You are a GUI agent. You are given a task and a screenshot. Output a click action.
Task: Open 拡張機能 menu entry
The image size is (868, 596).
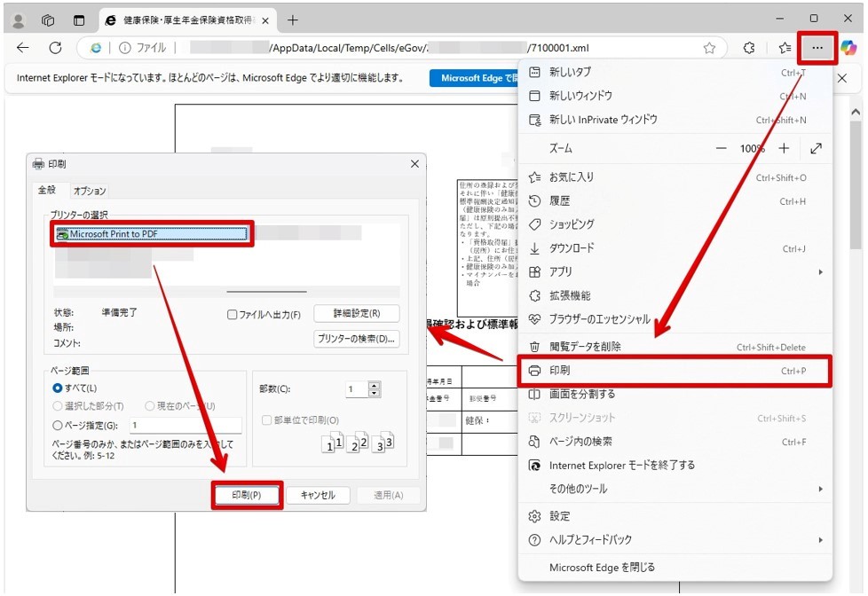pos(675,295)
